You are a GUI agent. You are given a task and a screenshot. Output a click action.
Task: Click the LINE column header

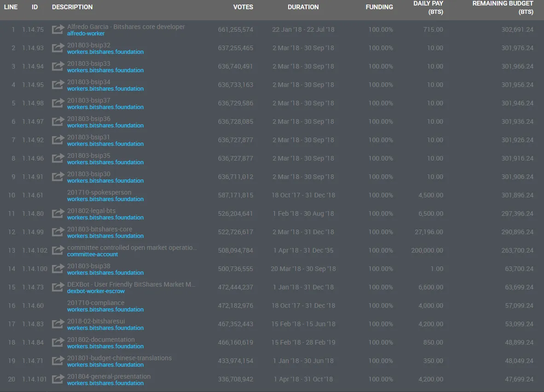click(11, 7)
